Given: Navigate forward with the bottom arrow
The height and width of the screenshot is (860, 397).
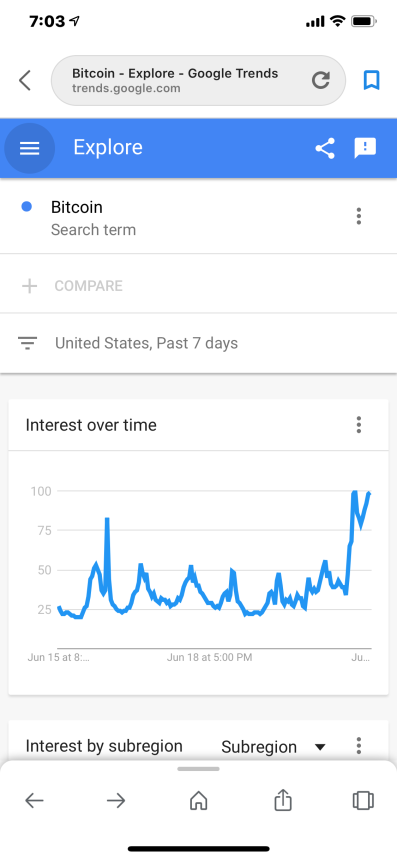Looking at the screenshot, I should [x=116, y=801].
